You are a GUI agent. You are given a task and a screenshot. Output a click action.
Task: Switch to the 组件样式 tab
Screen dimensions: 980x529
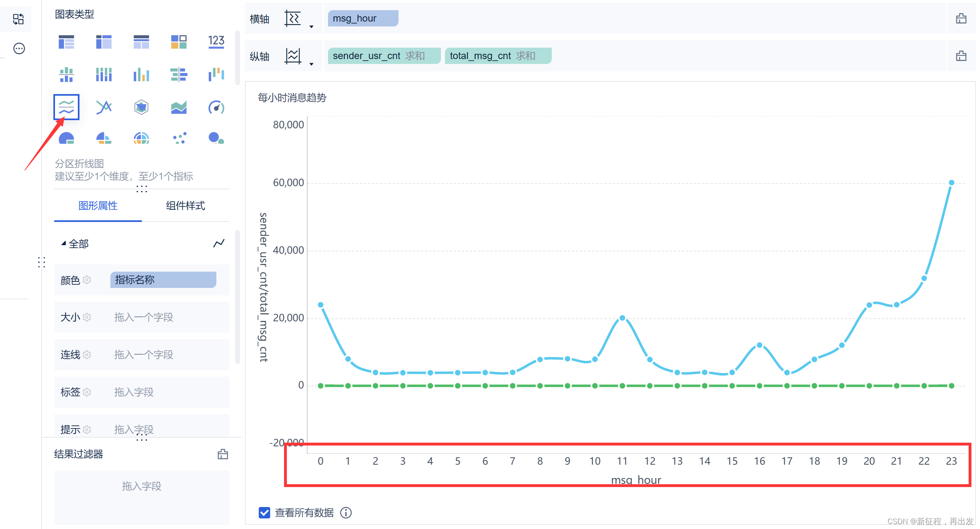point(185,206)
